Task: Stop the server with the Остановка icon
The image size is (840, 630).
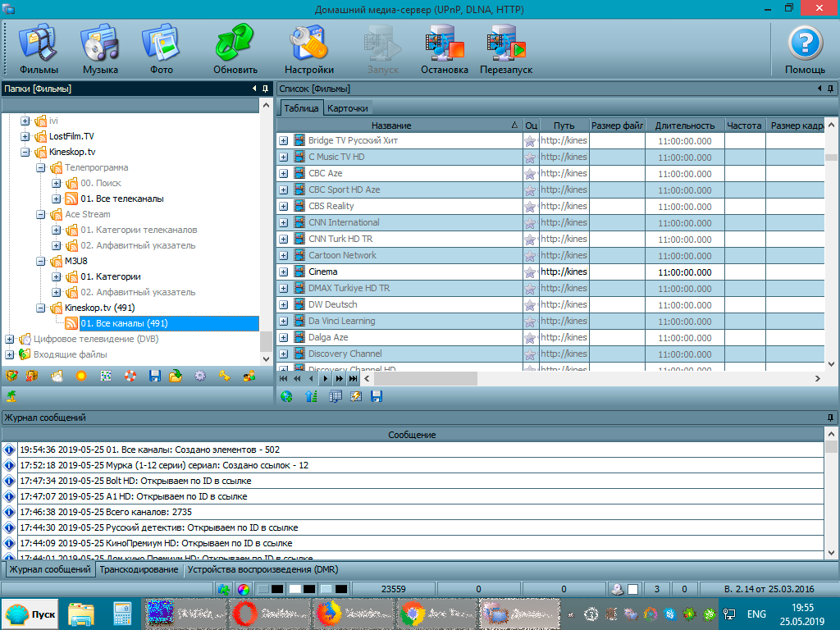Action: coord(444,49)
